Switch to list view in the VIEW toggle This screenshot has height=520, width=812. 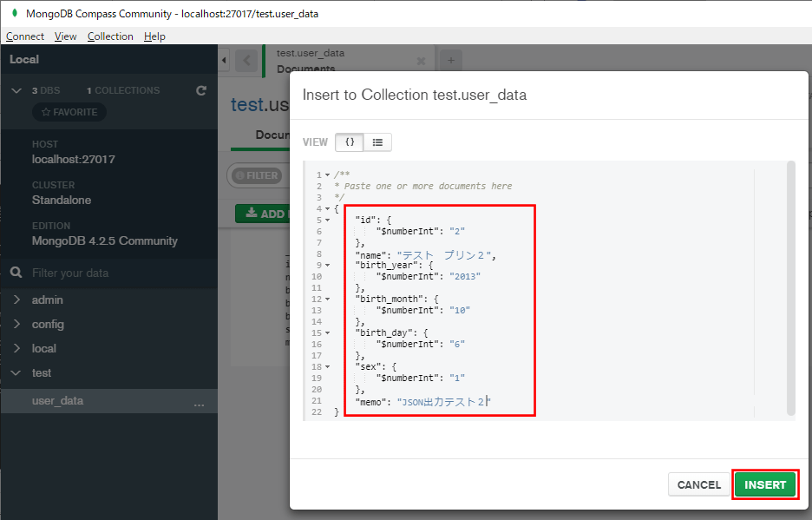(376, 142)
